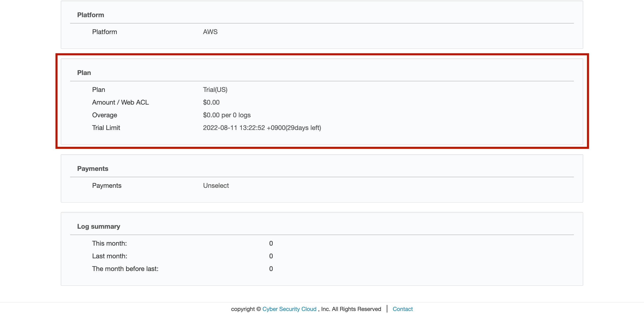Screen dimensions: 644x314
Task: Click the Amount / Web ACL label
Action: pos(120,102)
